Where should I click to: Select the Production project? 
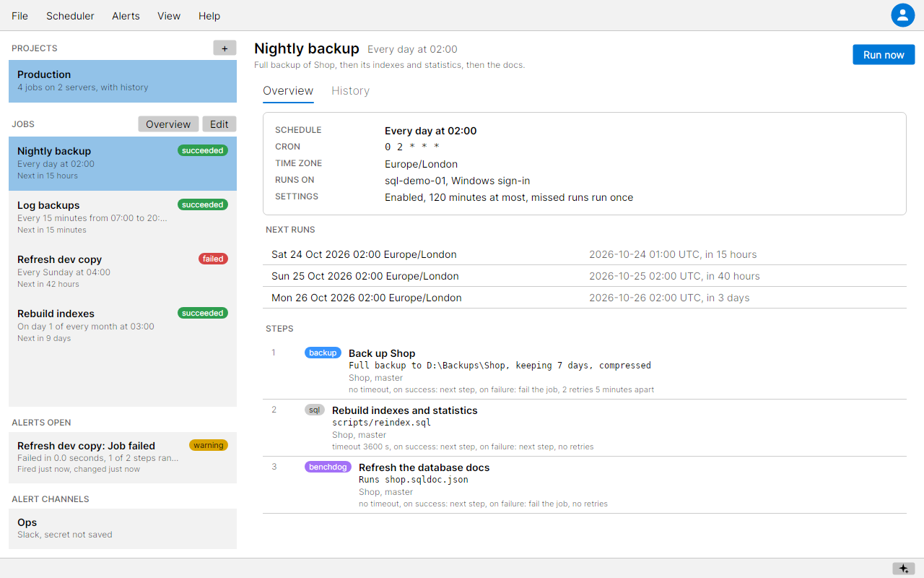tap(123, 81)
